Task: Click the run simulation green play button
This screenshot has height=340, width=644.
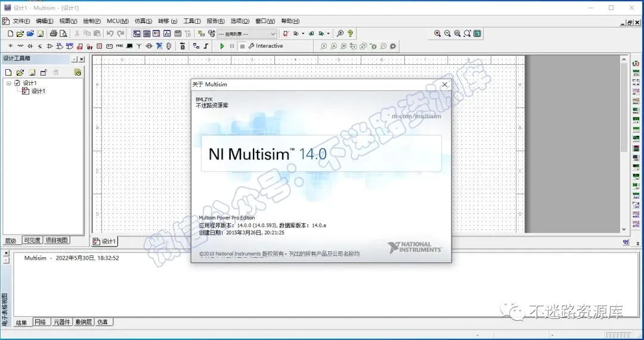Action: pyautogui.click(x=222, y=46)
